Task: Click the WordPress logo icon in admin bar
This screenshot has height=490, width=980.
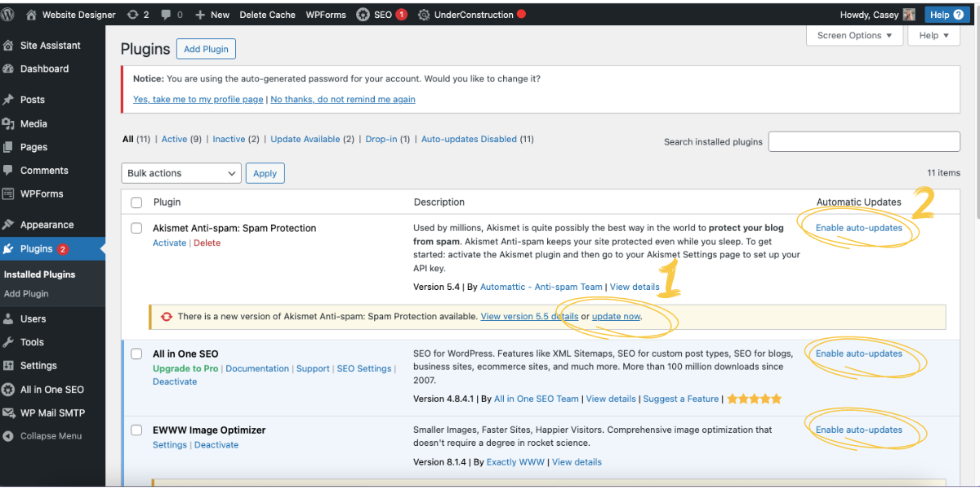Action: click(8, 15)
